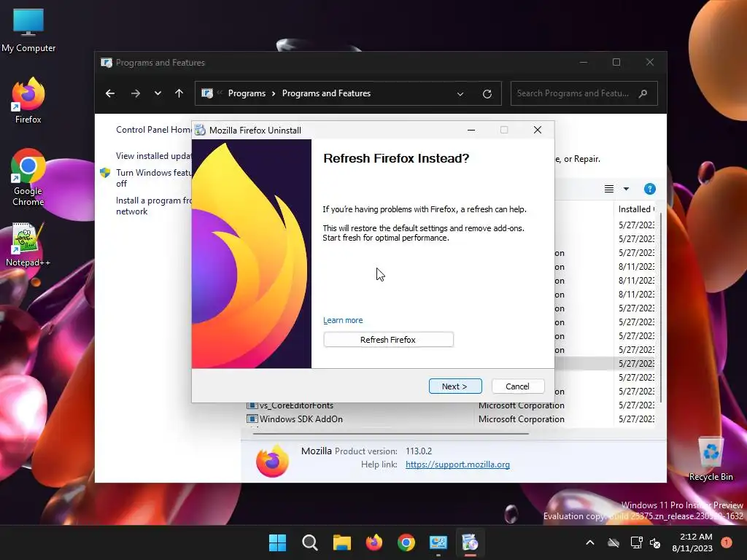
Task: Switch to Control Panel taskbar icon
Action: coord(438,542)
